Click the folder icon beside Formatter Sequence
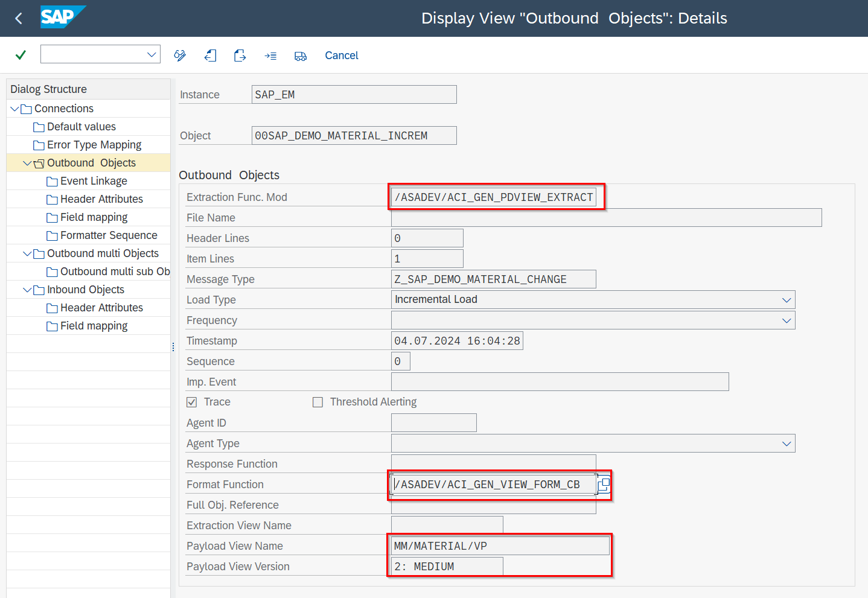This screenshot has width=868, height=598. click(52, 236)
